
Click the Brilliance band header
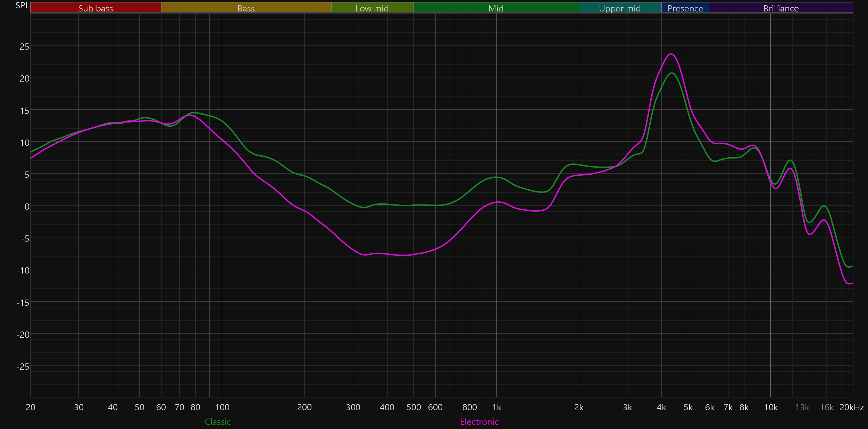(781, 8)
